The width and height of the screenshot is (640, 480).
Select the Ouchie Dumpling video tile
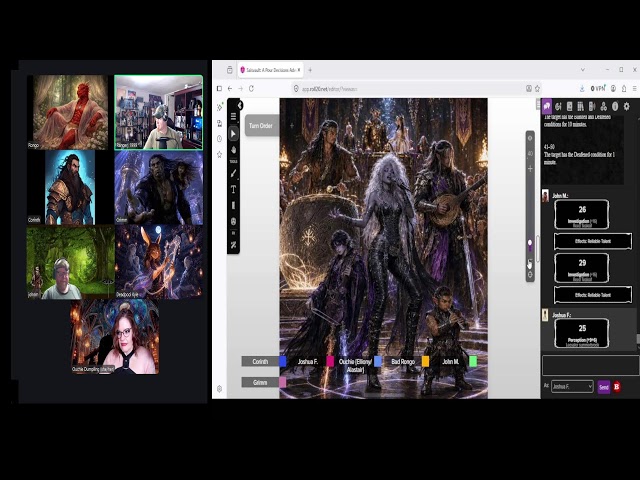coord(115,337)
